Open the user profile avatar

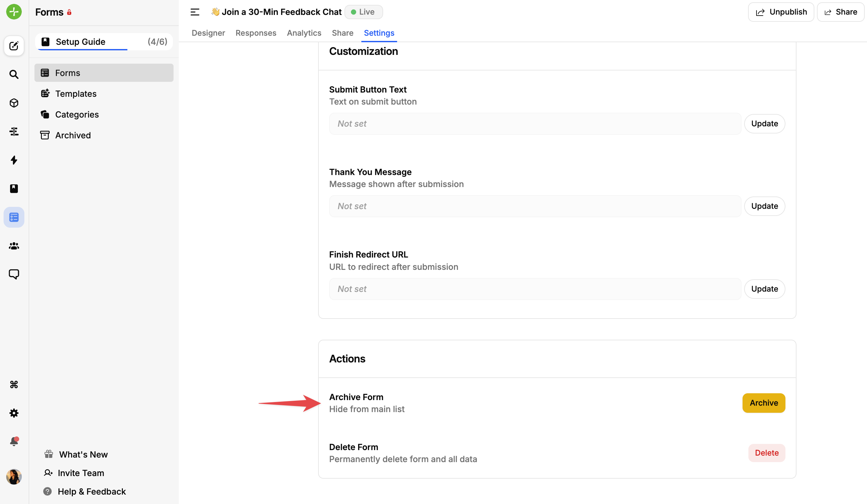tap(14, 477)
